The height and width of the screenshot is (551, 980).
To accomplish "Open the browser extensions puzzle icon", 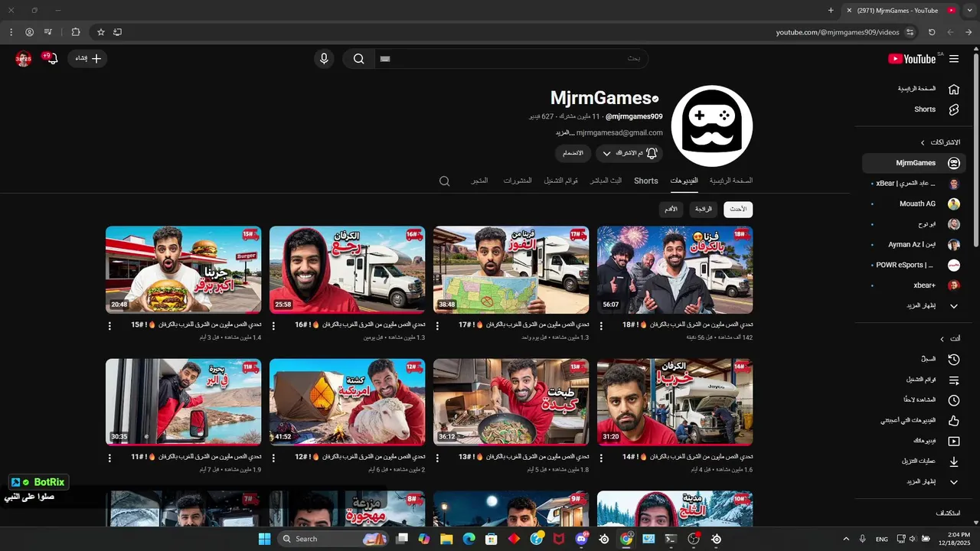I will pyautogui.click(x=76, y=32).
